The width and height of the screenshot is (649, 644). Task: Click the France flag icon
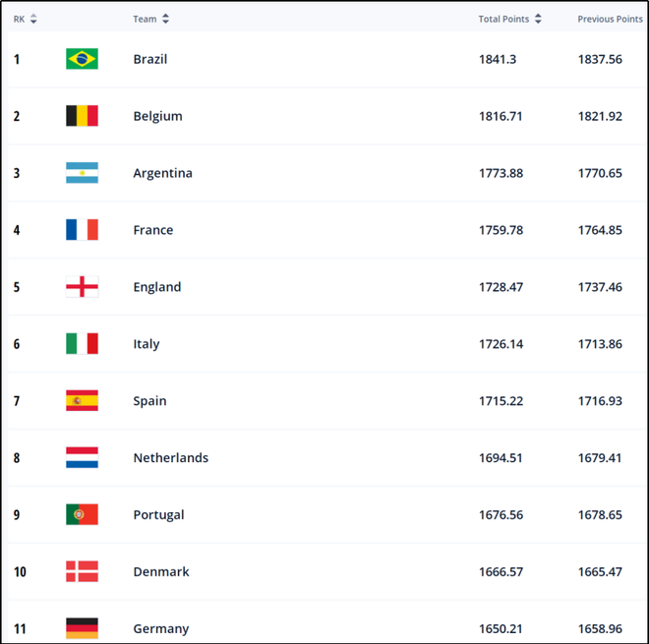82,230
